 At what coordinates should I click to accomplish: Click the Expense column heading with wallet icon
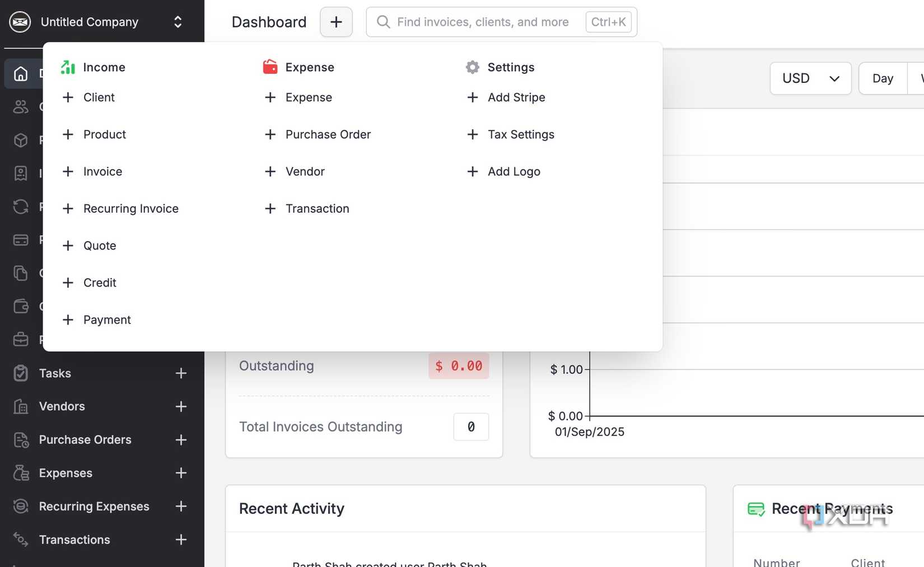point(298,67)
